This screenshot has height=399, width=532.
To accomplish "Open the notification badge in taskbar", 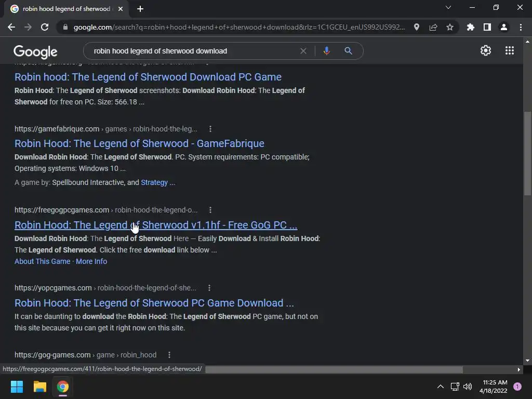I will tap(517, 387).
